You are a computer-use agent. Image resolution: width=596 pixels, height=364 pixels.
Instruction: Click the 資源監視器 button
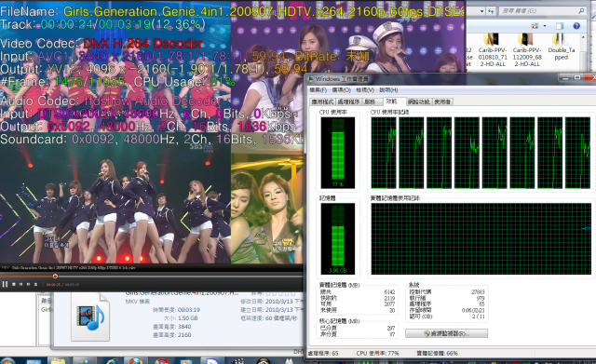(x=446, y=333)
